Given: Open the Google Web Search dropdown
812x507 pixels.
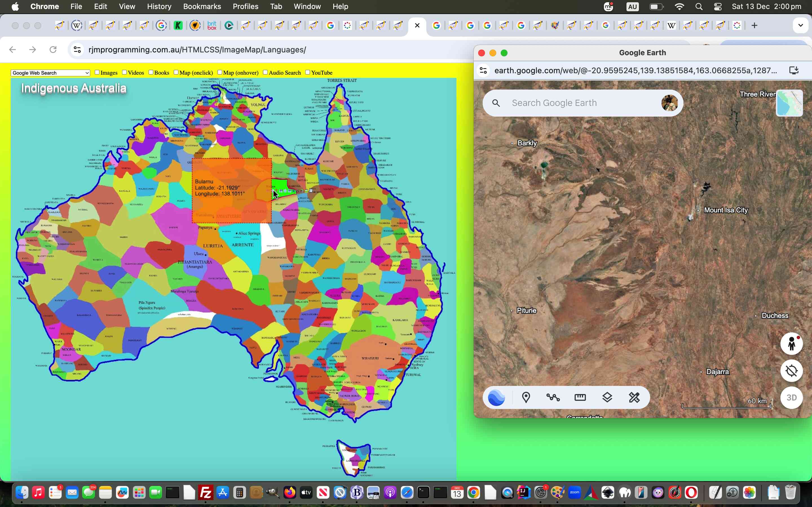Looking at the screenshot, I should tap(50, 73).
